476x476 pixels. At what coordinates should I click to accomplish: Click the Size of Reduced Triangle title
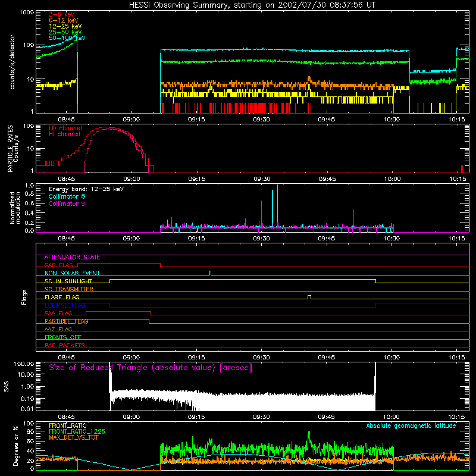click(x=151, y=368)
